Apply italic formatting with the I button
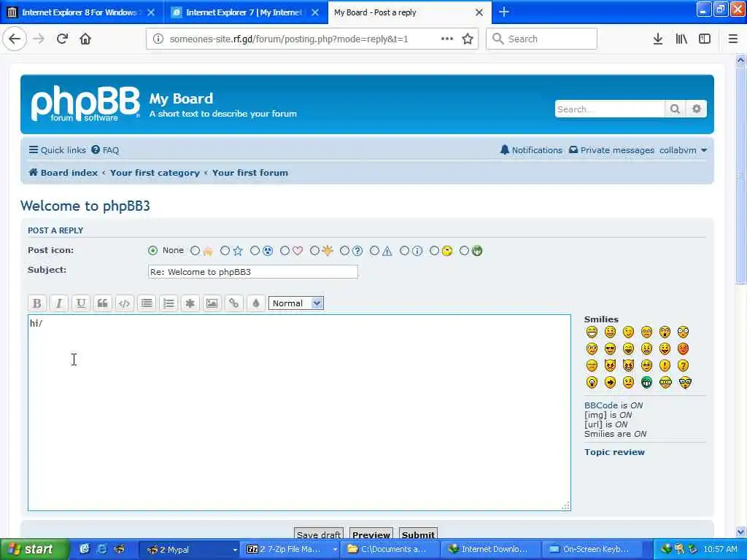Viewport: 747px width, 560px height. (59, 303)
